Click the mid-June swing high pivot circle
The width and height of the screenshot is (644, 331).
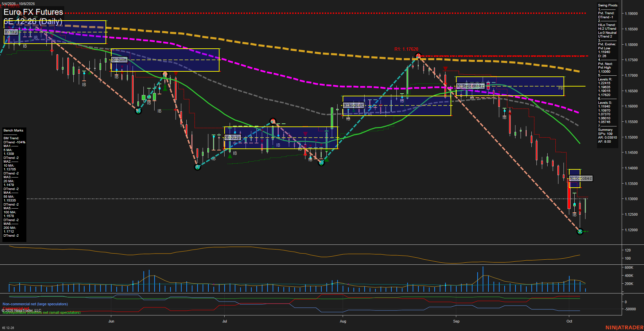[165, 74]
